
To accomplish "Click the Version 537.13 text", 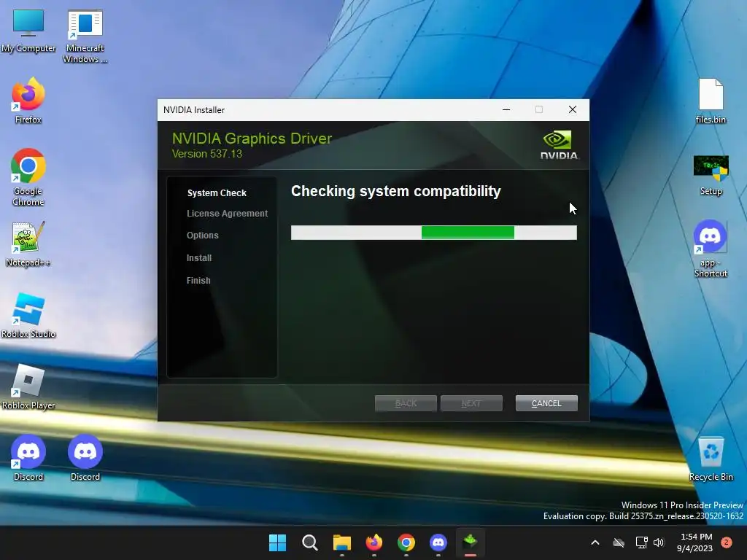I will tap(206, 154).
